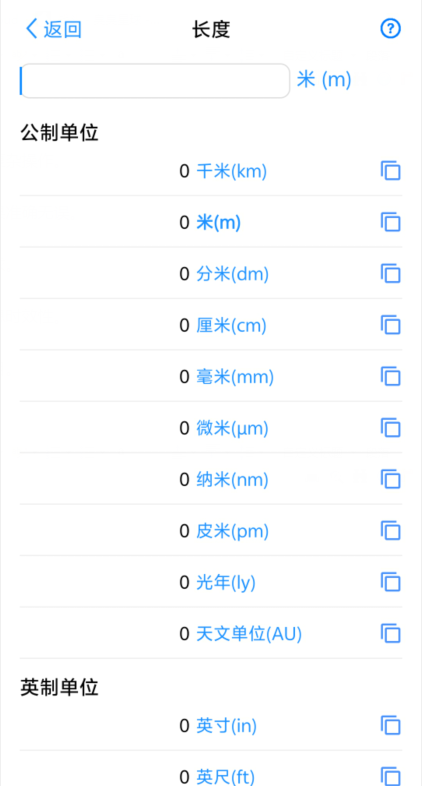This screenshot has width=422, height=786.
Task: Copy the 天文单位(AU) value
Action: click(390, 634)
